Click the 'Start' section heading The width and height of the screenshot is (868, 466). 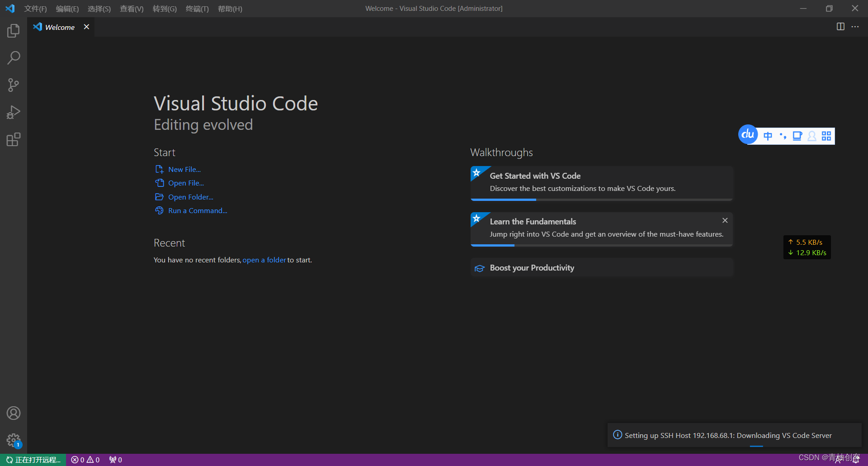[164, 152]
